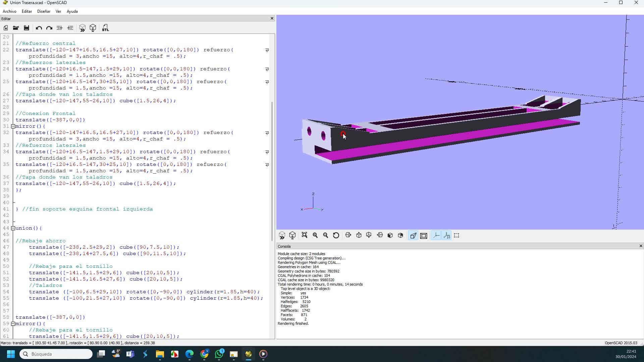
Task: Click the Windows taskbar Búsqueda search box
Action: [56, 354]
